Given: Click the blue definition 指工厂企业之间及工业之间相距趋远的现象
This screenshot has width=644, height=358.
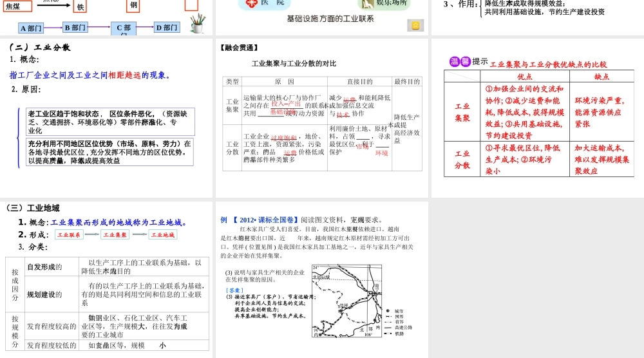Looking at the screenshot, I should (x=90, y=75).
